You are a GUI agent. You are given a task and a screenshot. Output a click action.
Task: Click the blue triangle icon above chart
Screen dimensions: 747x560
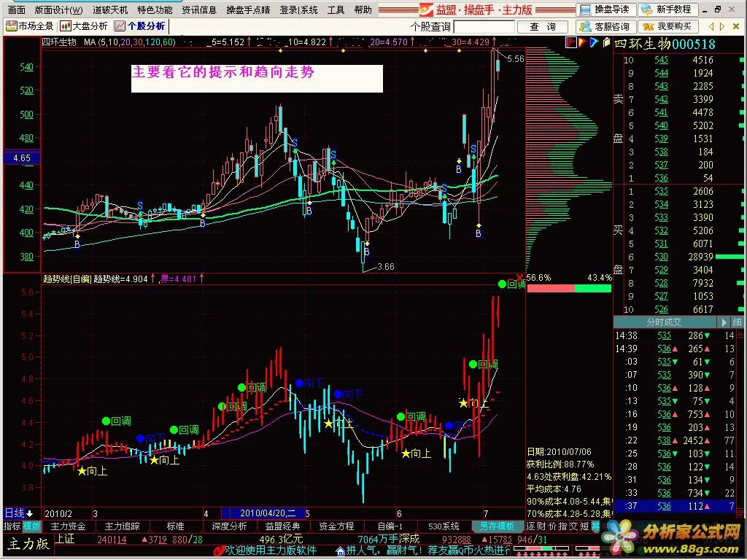(x=594, y=43)
